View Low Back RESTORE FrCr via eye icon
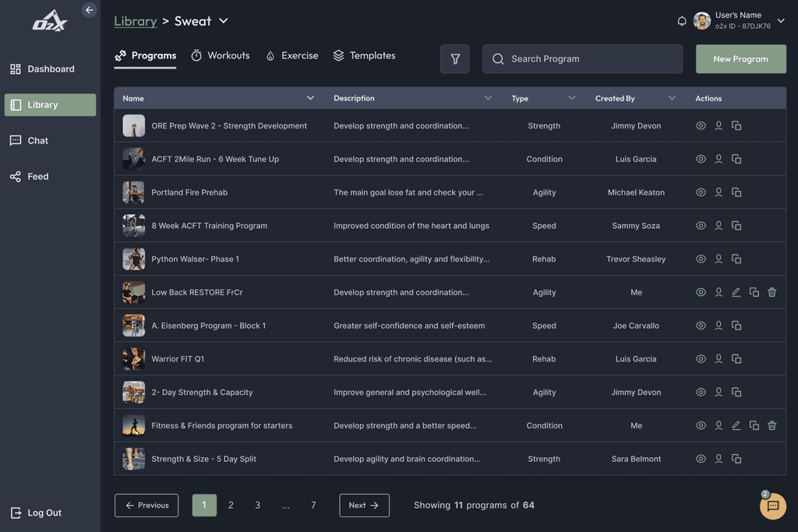Screen dimensions: 798x532 701,292
